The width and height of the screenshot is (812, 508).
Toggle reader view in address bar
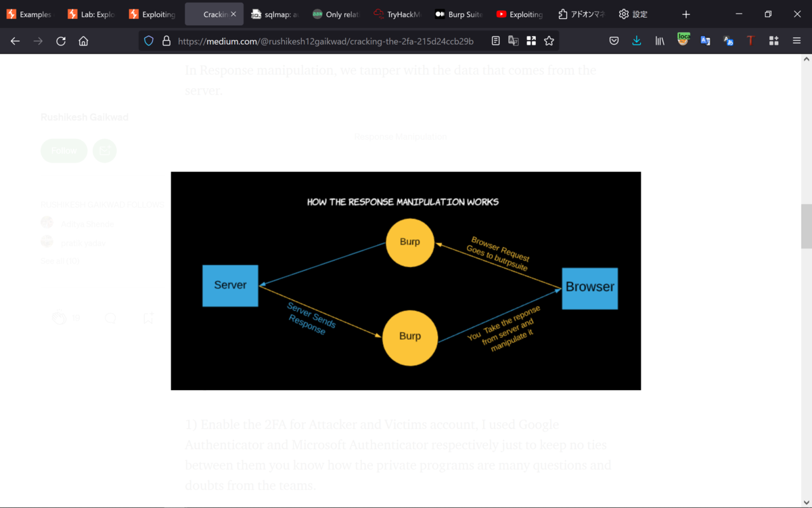pos(496,41)
